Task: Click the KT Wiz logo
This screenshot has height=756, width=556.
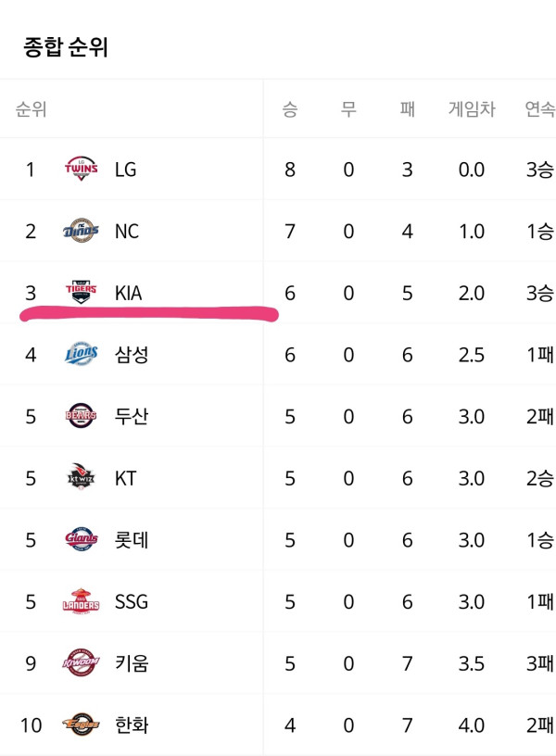Action: point(81,478)
